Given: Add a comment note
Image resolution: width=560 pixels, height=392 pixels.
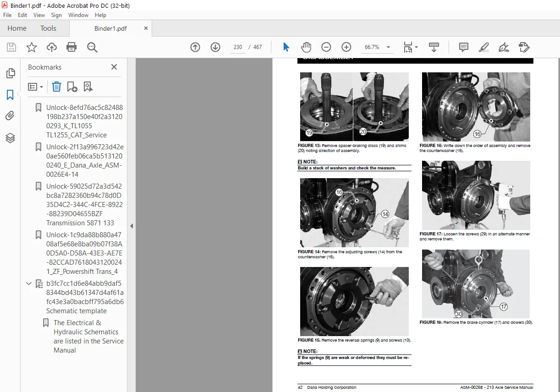Looking at the screenshot, I should [463, 47].
